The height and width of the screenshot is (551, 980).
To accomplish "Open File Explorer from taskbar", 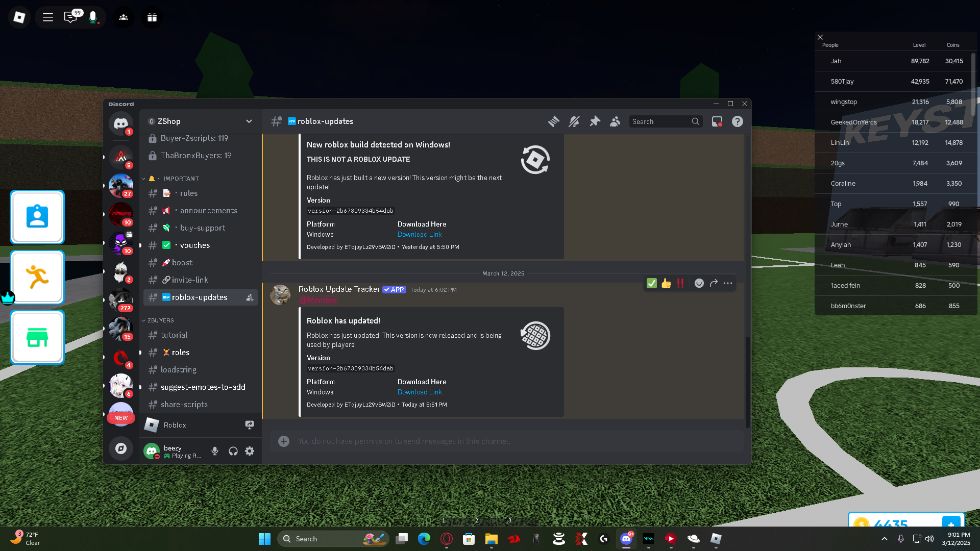I will tap(492, 539).
